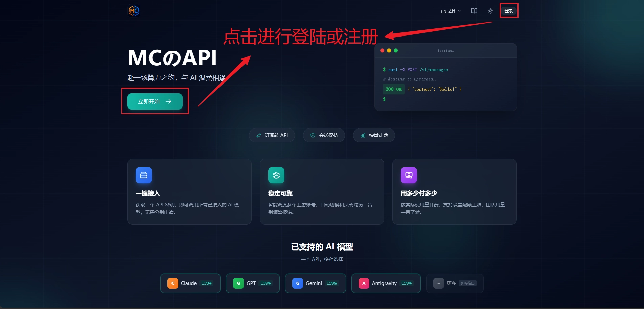
Task: Click the # Routing to upstream comment
Action: click(x=411, y=79)
